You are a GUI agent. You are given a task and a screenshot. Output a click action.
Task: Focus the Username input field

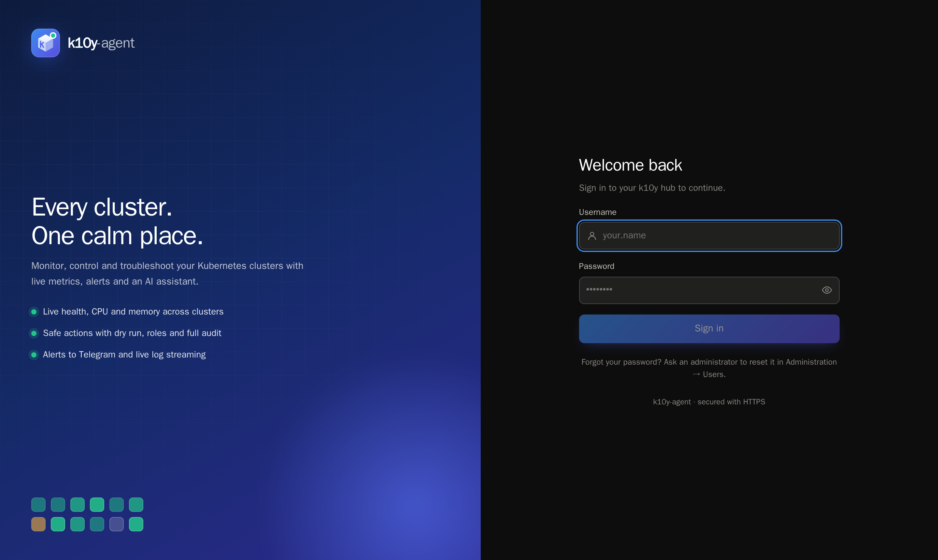[709, 236]
